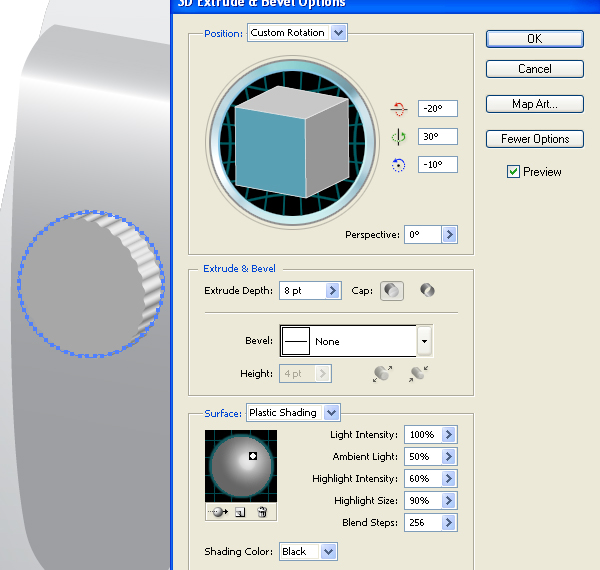This screenshot has width=600, height=570.
Task: Click the Highlight Size 90% field
Action: 423,500
